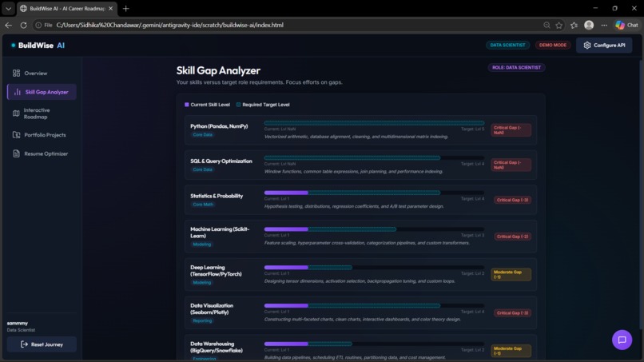This screenshot has height=362, width=644.
Task: Click the Data Warehousing (BigQuery/Snowflake) title
Action: [x=217, y=347]
